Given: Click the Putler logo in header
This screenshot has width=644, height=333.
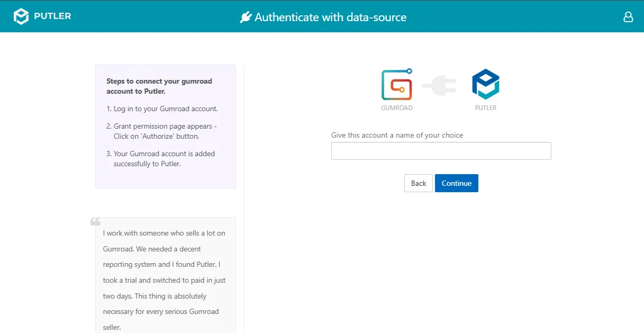Looking at the screenshot, I should click(x=42, y=16).
